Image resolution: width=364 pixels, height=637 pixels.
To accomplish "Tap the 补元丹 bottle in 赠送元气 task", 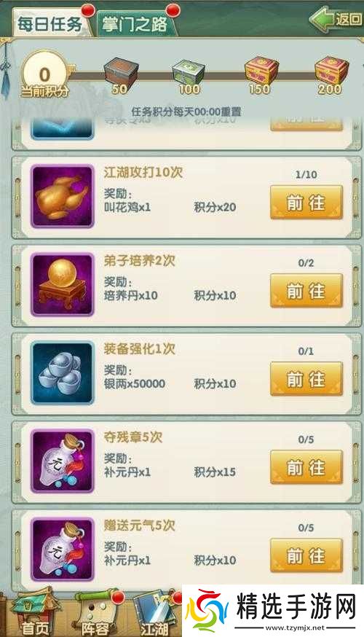I will tap(63, 550).
